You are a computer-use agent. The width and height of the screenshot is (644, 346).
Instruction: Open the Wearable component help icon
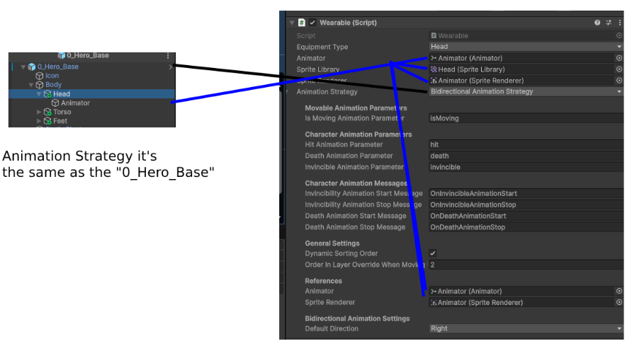[597, 23]
